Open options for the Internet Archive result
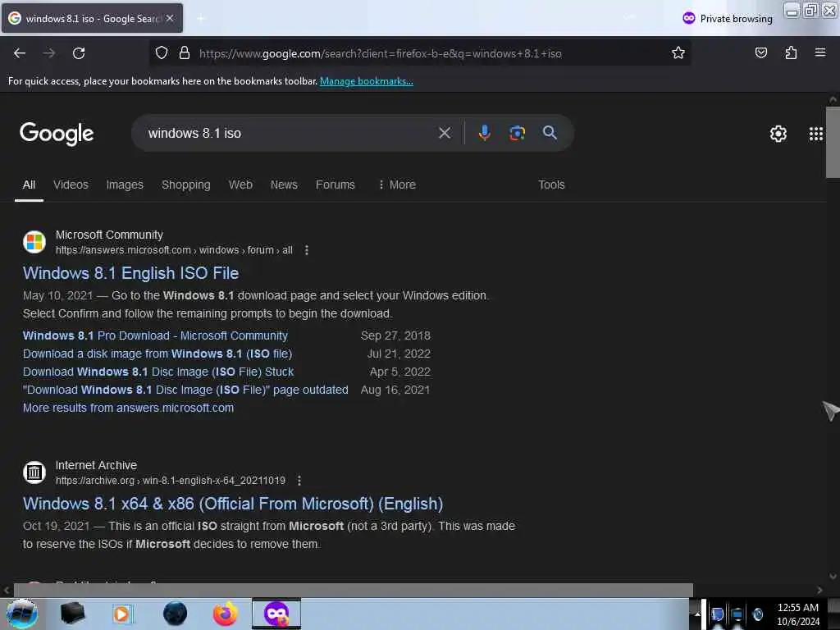840x630 pixels. click(x=299, y=481)
